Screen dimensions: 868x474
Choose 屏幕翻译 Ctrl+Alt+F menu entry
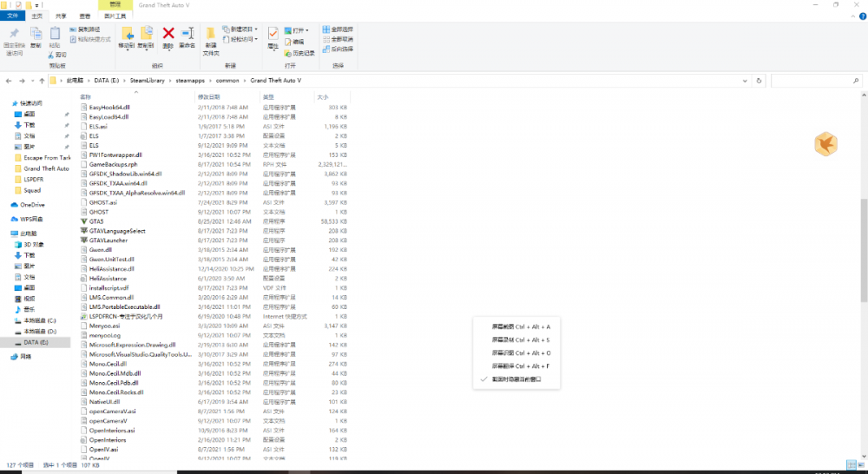[x=516, y=366]
